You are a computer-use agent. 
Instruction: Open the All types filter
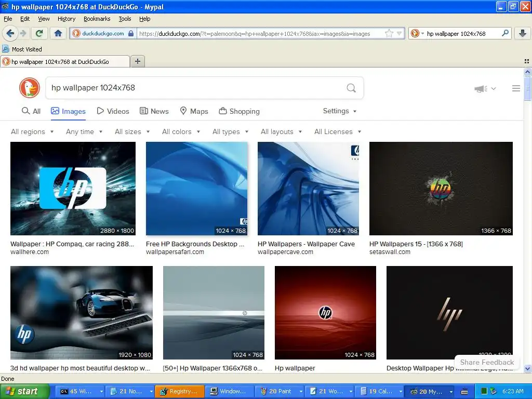tap(230, 131)
